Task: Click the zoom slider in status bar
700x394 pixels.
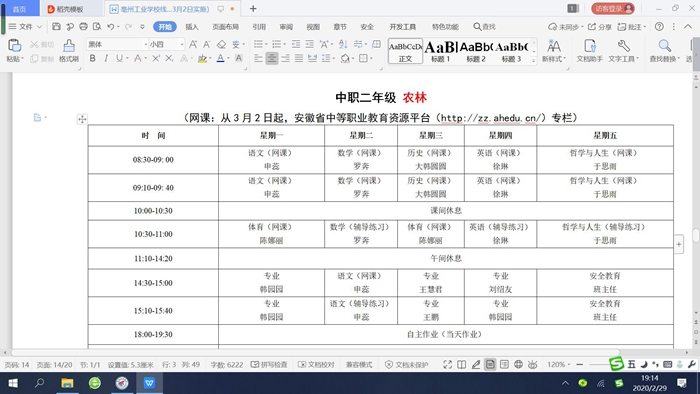Action: (x=598, y=365)
